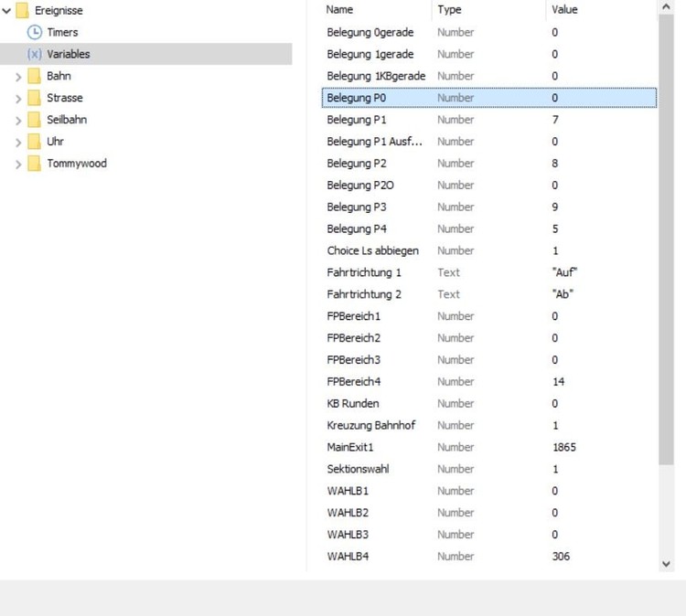686x616 pixels.
Task: Select the Variables tree item
Action: pos(146,54)
